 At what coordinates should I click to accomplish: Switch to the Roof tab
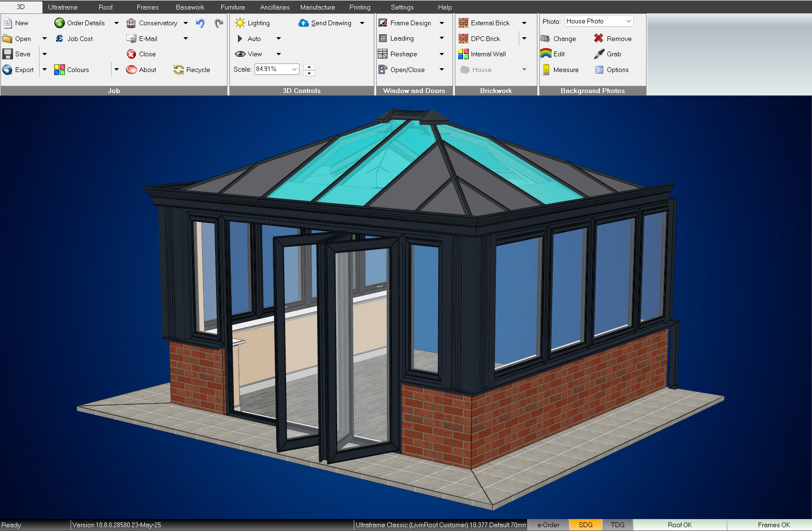[105, 7]
